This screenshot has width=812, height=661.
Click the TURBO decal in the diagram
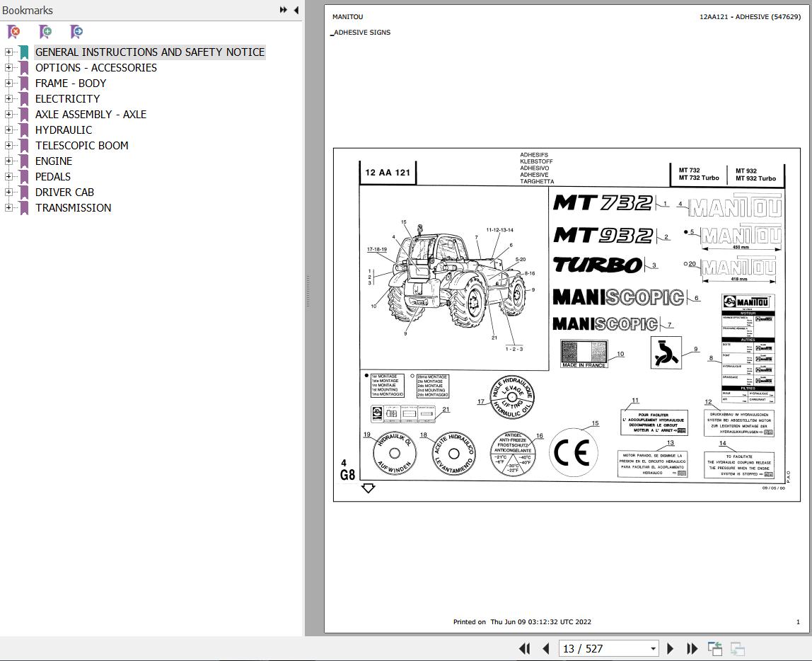(598, 265)
